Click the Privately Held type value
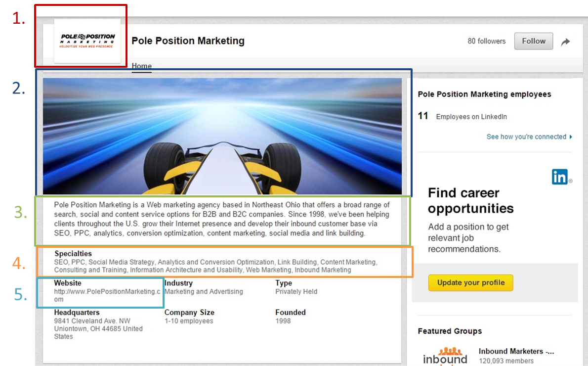 tap(296, 291)
